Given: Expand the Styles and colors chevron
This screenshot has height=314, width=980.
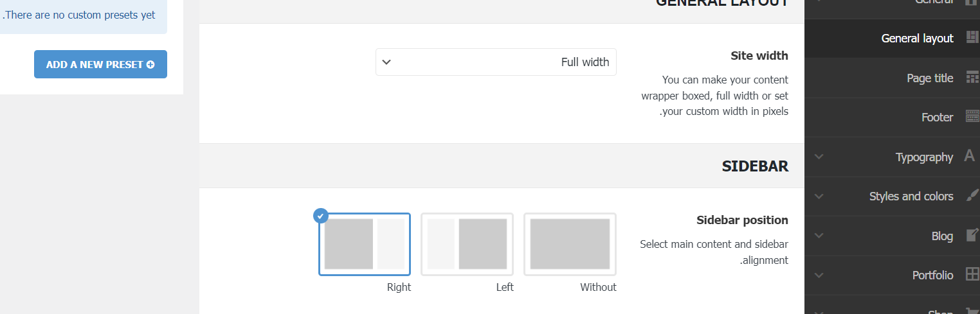Looking at the screenshot, I should (x=819, y=196).
